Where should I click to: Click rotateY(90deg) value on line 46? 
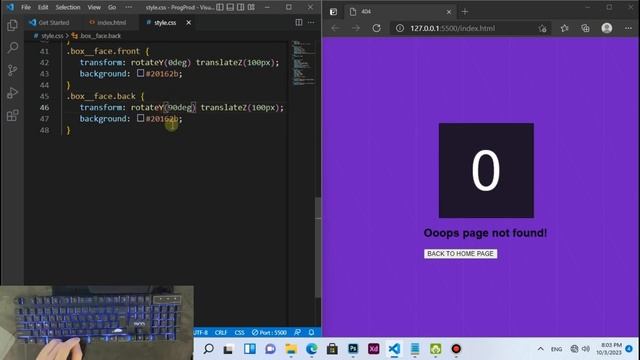tap(163, 107)
